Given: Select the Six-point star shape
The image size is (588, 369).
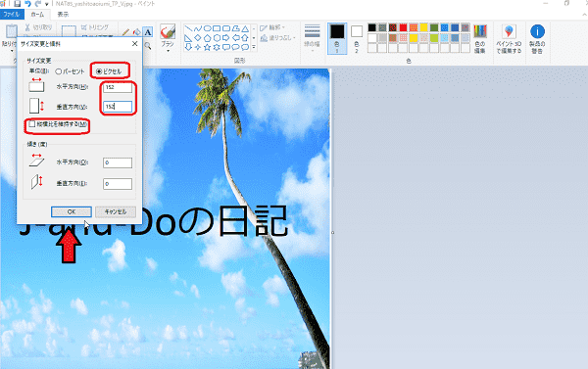Looking at the screenshot, I should (217, 47).
